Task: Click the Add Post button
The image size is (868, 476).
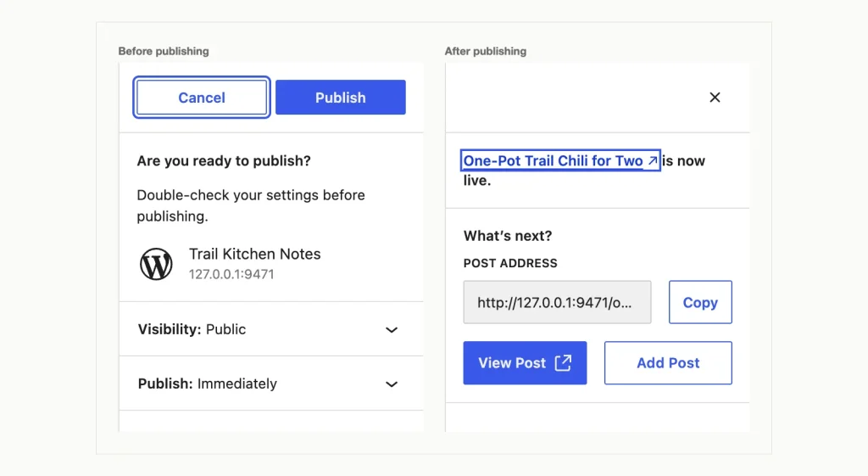Action: coord(668,363)
